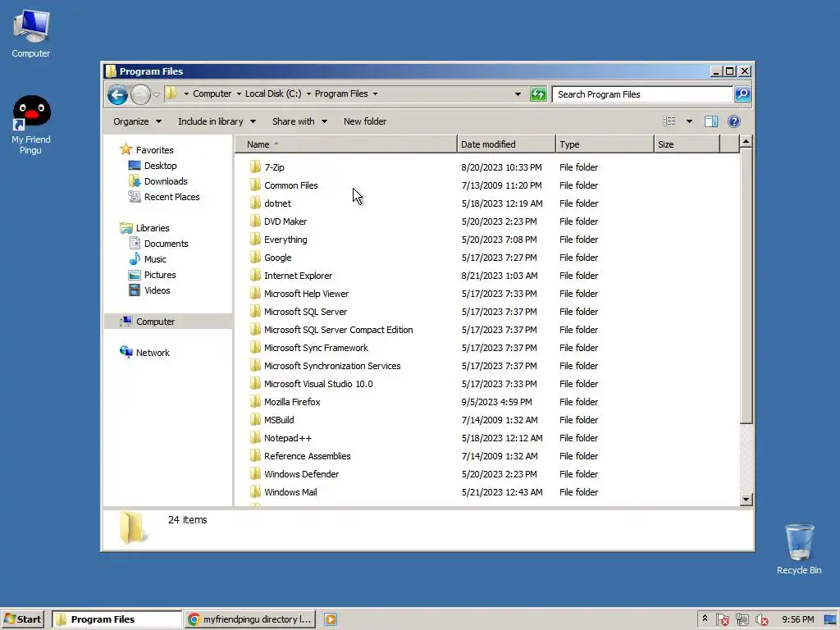The height and width of the screenshot is (630, 840).
Task: Open the Include in library dropdown
Action: [x=217, y=121]
